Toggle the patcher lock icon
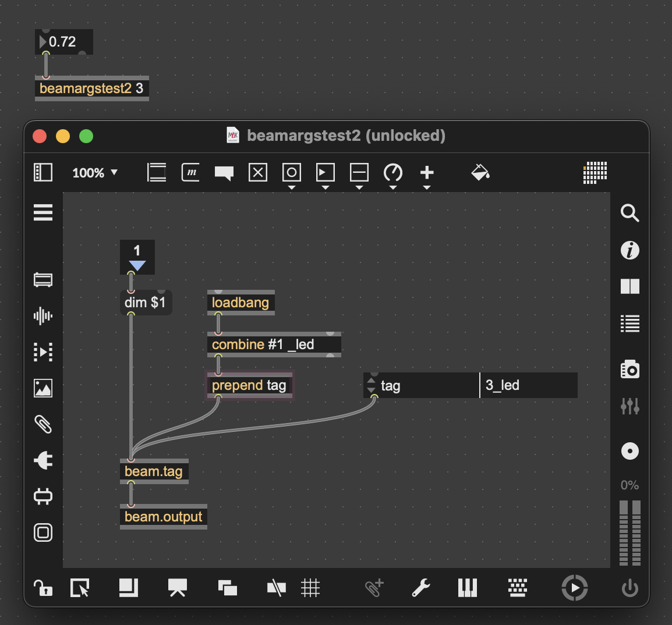The image size is (672, 625). click(x=43, y=588)
